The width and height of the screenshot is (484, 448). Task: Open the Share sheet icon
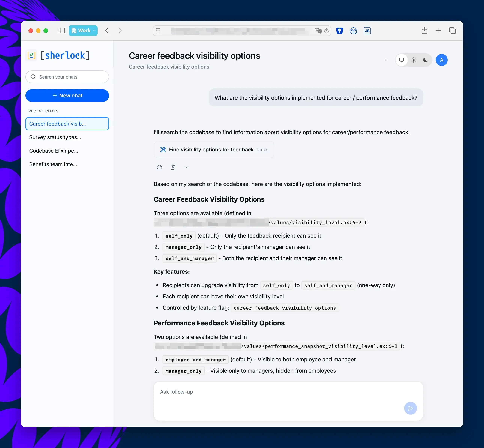[424, 31]
